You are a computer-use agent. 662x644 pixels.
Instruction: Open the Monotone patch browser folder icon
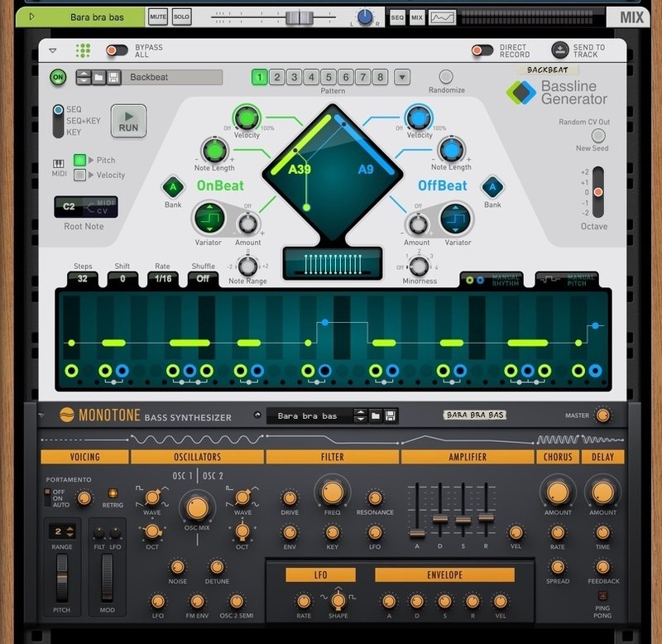pyautogui.click(x=376, y=416)
